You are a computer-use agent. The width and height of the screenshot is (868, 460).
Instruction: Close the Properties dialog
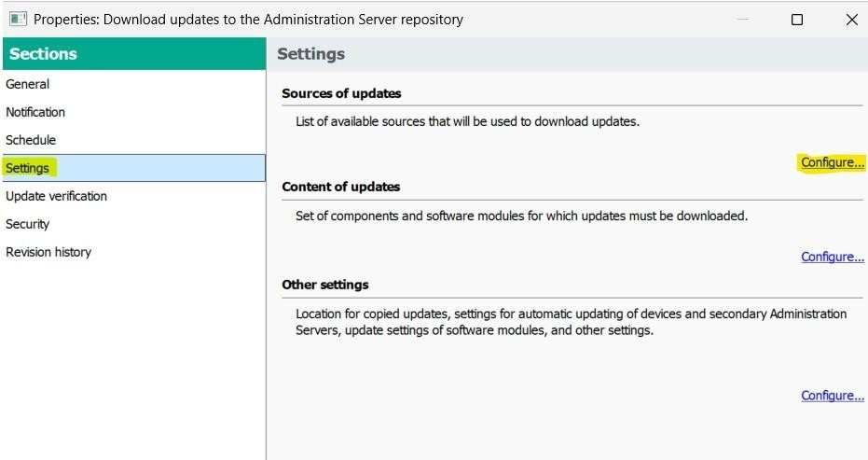click(x=851, y=19)
